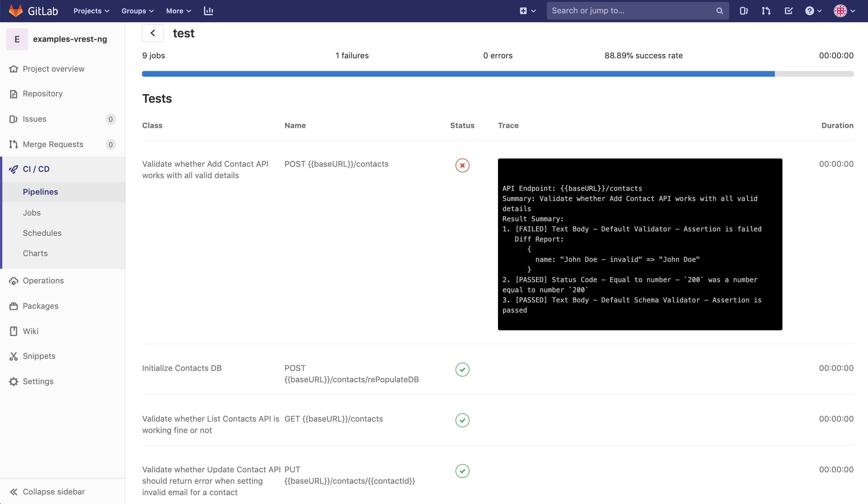Viewport: 868px width, 504px height.
Task: Open the Groups dropdown menu
Action: [x=137, y=11]
